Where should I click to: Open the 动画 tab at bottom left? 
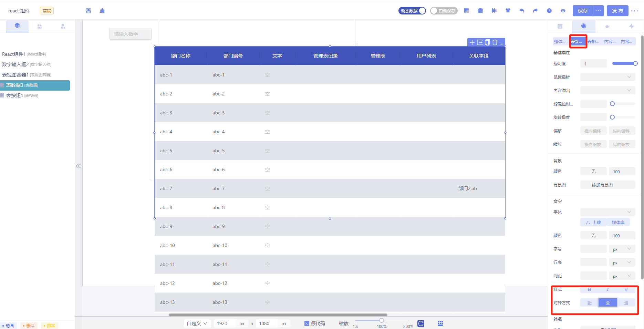pos(8,326)
